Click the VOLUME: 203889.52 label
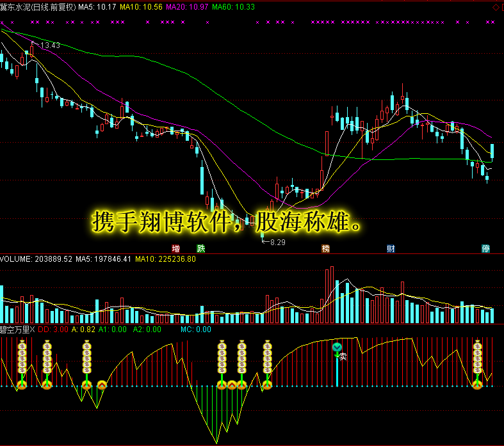 click(36, 259)
